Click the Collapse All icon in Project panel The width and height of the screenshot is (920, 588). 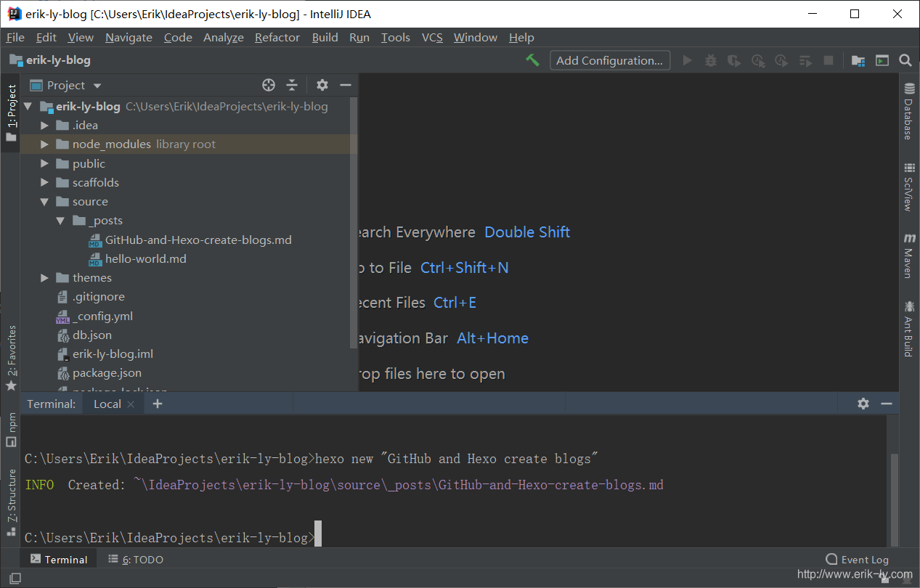[x=292, y=85]
